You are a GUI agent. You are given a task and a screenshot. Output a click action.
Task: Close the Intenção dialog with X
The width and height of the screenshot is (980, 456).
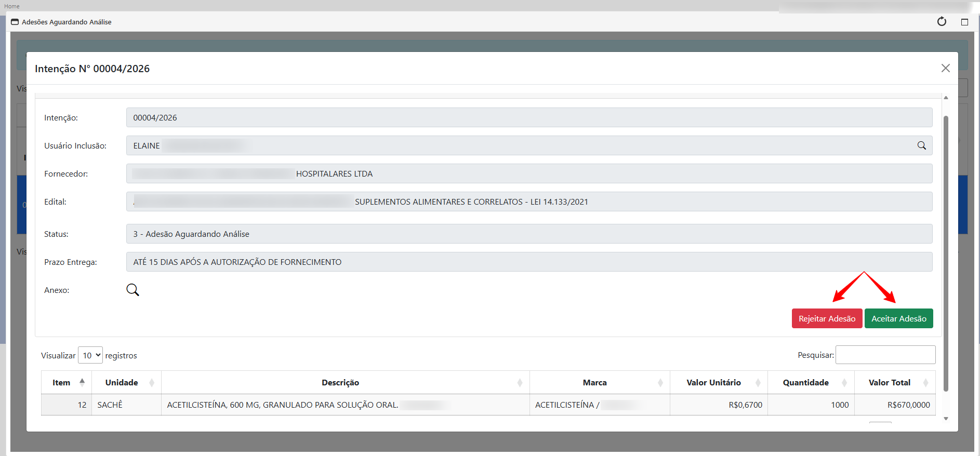coord(945,69)
